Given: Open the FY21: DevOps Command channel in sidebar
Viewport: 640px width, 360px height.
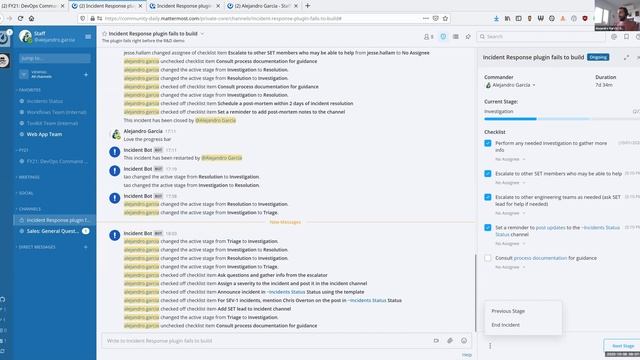Looking at the screenshot, I should click(x=57, y=161).
